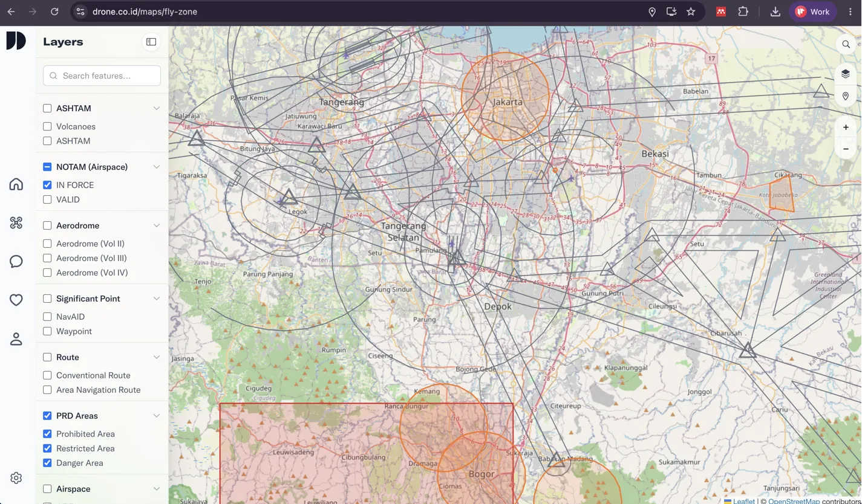Screen dimensions: 862x504
Task: Open settings gear icon in sidebar
Action: click(16, 478)
